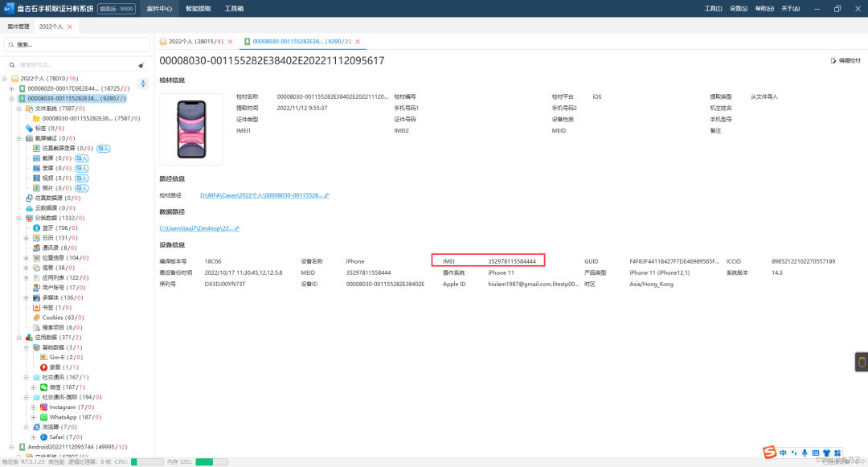Click the 标签 tag icon

(x=30, y=129)
